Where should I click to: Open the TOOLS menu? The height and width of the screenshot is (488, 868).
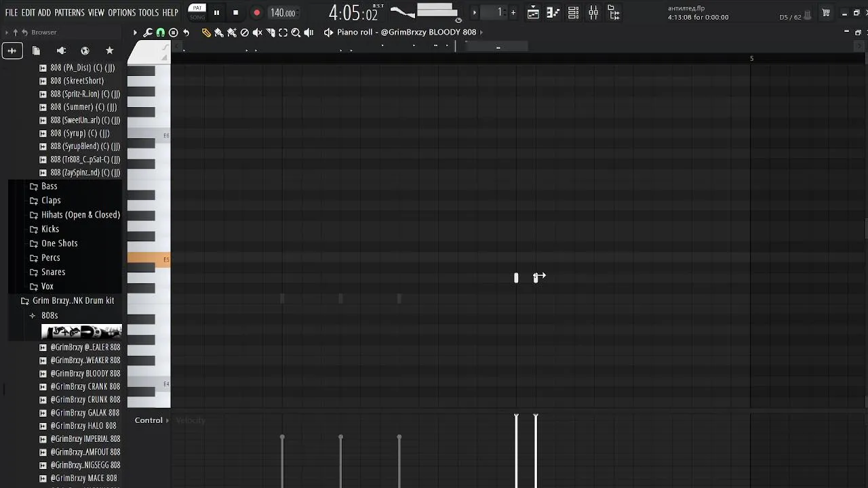point(149,13)
